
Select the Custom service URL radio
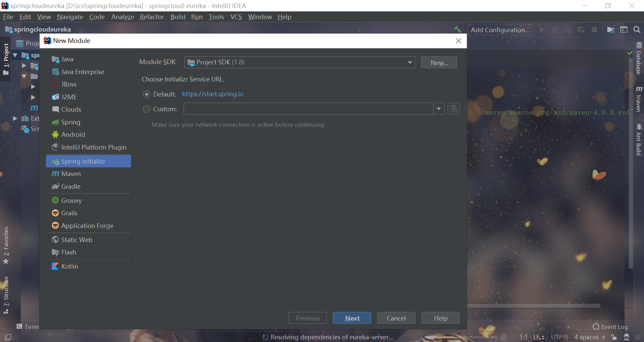click(x=147, y=109)
